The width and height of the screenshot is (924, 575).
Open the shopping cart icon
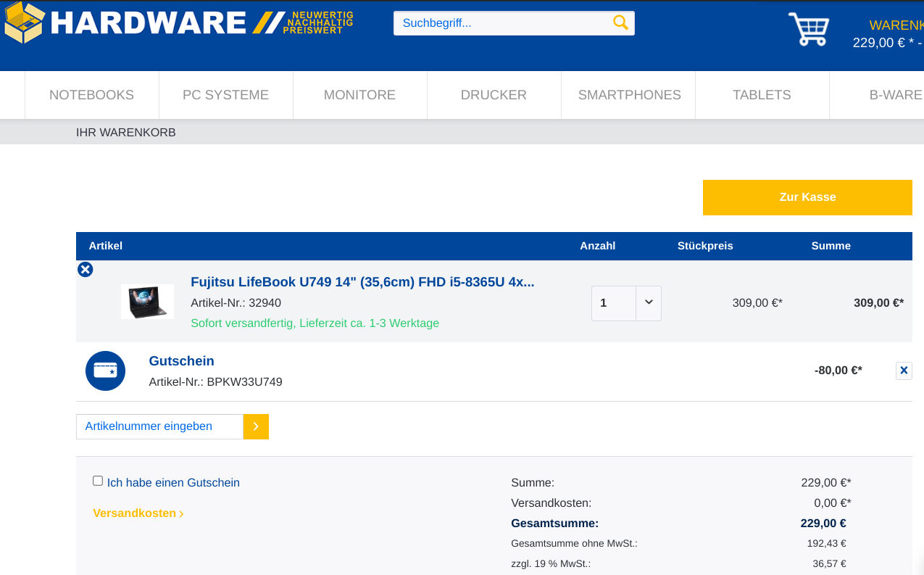808,30
